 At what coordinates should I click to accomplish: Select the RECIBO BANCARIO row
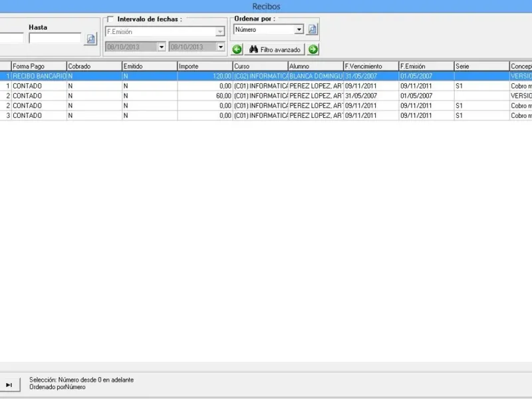click(266, 76)
